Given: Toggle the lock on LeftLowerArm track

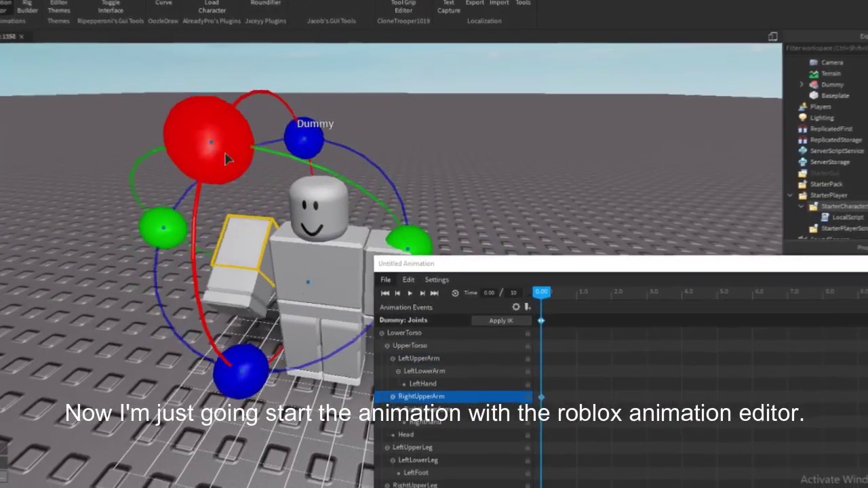Looking at the screenshot, I should tap(528, 371).
